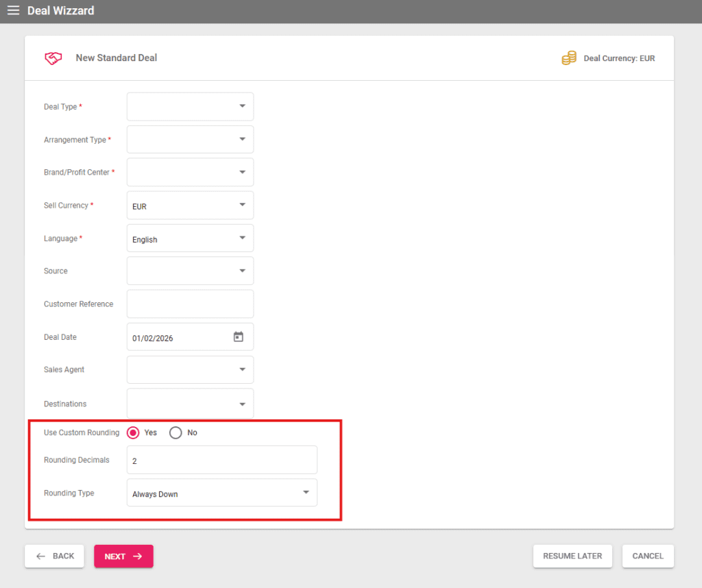
Task: Click the CANCEL button
Action: 647,556
